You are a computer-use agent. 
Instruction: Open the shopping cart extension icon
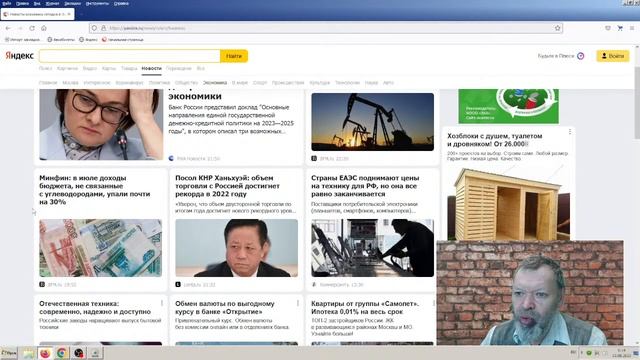(x=620, y=28)
